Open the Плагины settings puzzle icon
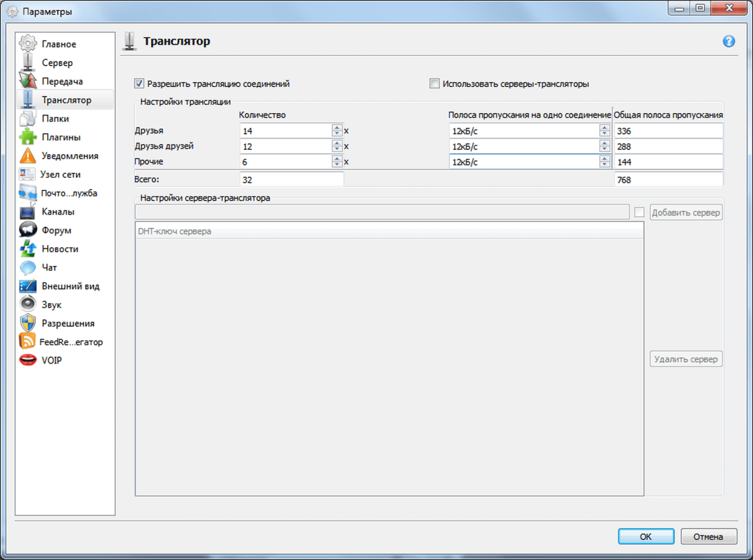The height and width of the screenshot is (560, 753). (x=28, y=137)
